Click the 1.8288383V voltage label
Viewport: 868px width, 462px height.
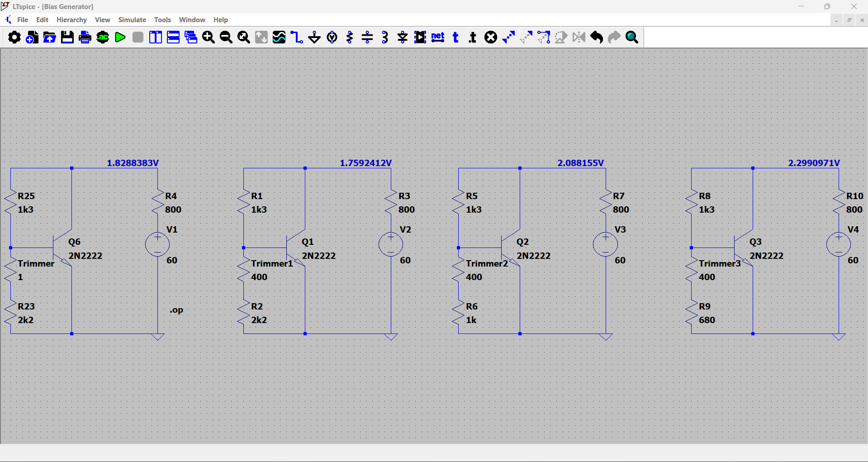(133, 163)
